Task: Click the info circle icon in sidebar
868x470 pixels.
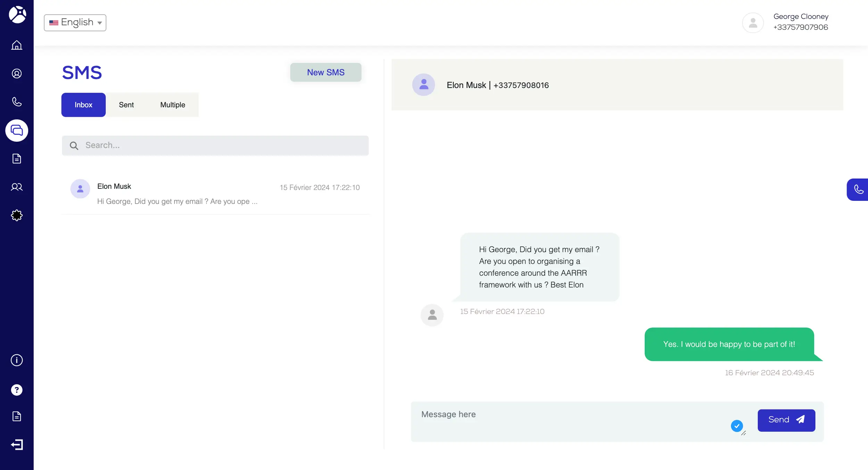Action: (17, 360)
